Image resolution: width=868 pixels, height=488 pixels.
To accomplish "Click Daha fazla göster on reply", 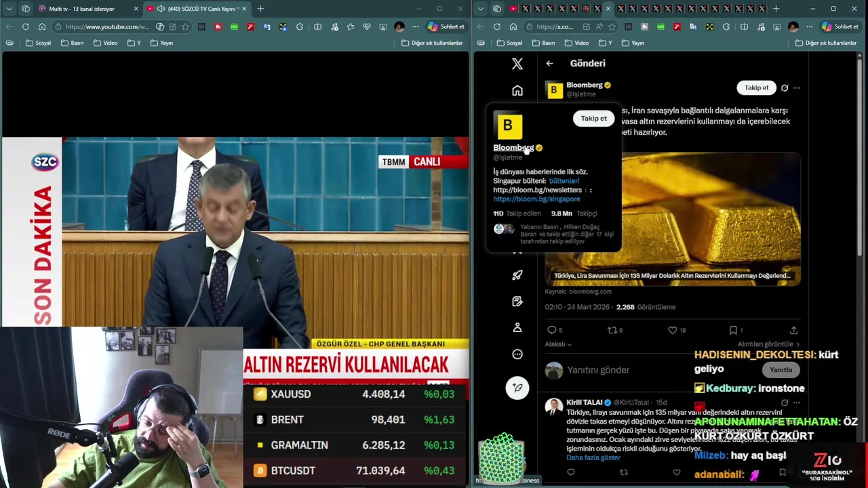I will coord(593,458).
